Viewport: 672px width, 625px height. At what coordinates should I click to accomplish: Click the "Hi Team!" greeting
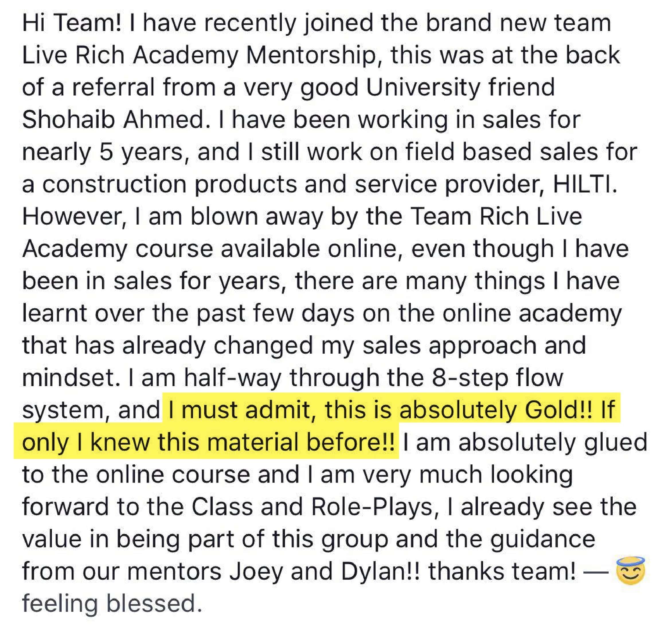pyautogui.click(x=72, y=23)
